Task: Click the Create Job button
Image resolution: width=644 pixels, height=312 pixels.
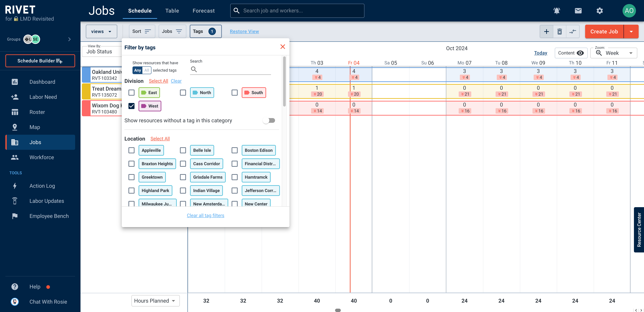Action: click(604, 31)
